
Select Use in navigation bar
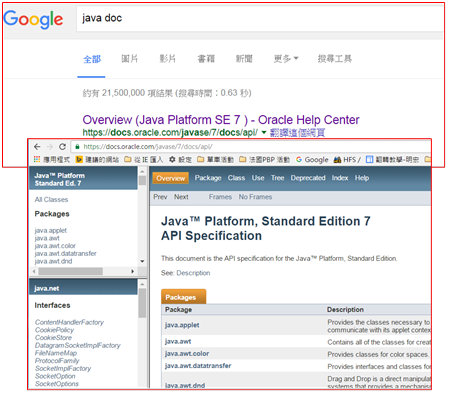(x=258, y=178)
